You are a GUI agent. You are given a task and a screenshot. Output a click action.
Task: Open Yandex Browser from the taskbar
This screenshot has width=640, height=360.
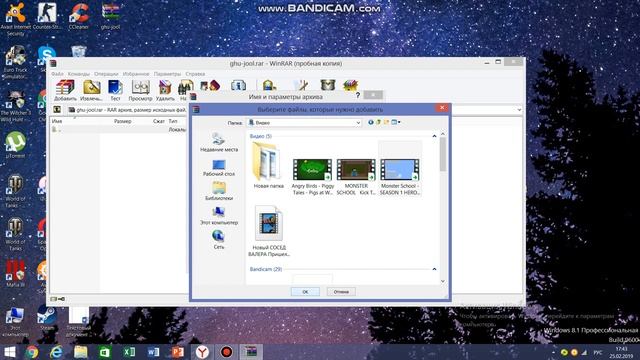[x=202, y=352]
